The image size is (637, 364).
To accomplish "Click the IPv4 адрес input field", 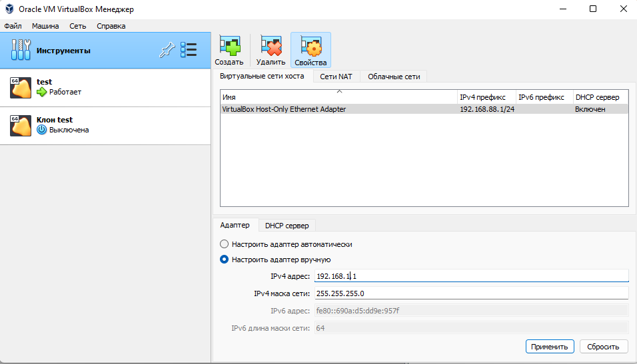I will tap(472, 276).
